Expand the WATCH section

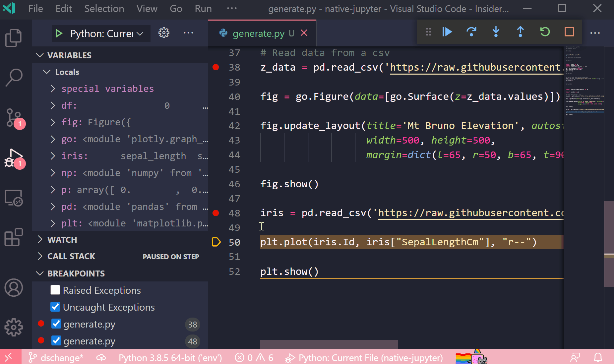[x=62, y=240]
